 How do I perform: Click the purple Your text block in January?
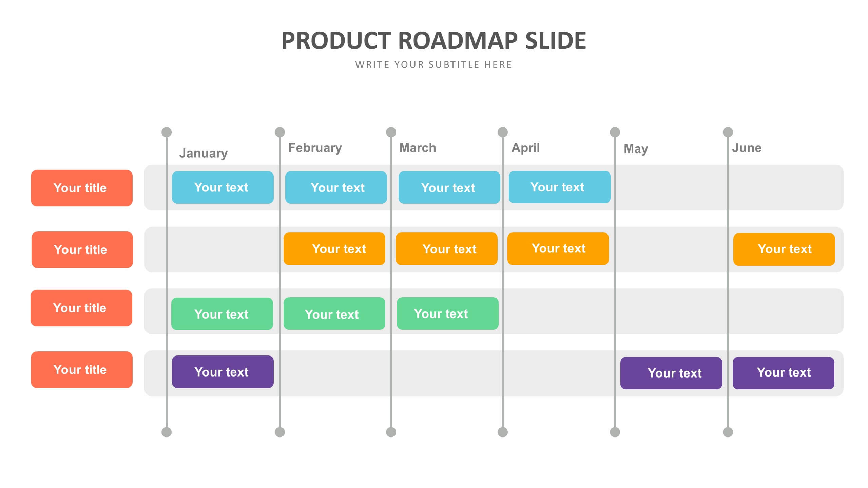[222, 372]
